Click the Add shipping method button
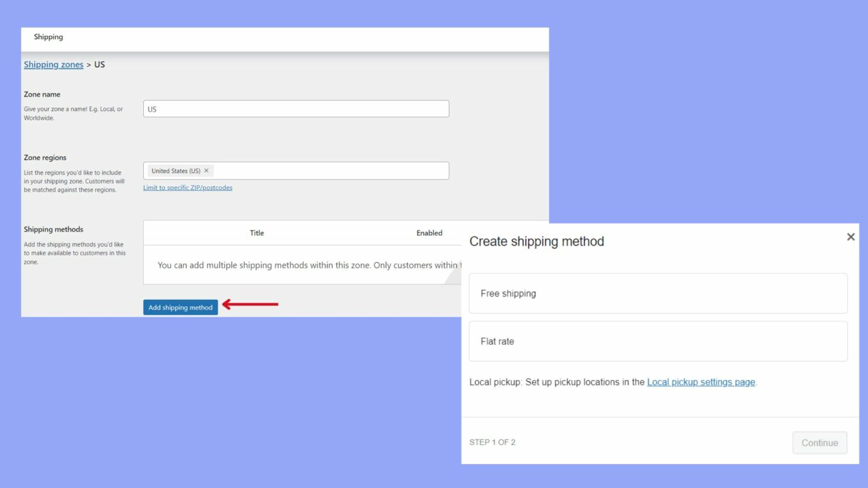This screenshot has height=488, width=868. pos(180,307)
